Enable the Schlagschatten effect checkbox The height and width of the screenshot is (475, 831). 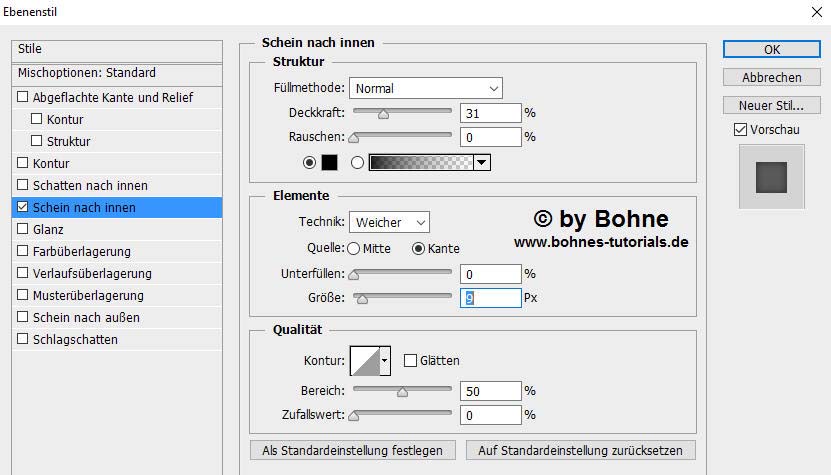(23, 339)
